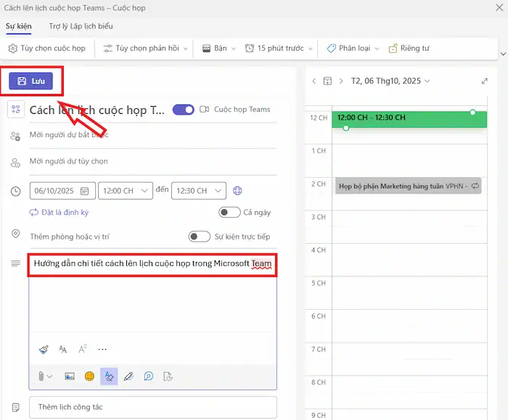This screenshot has height=420, width=508.
Task: Select the Sự kiện tab
Action: 18,26
